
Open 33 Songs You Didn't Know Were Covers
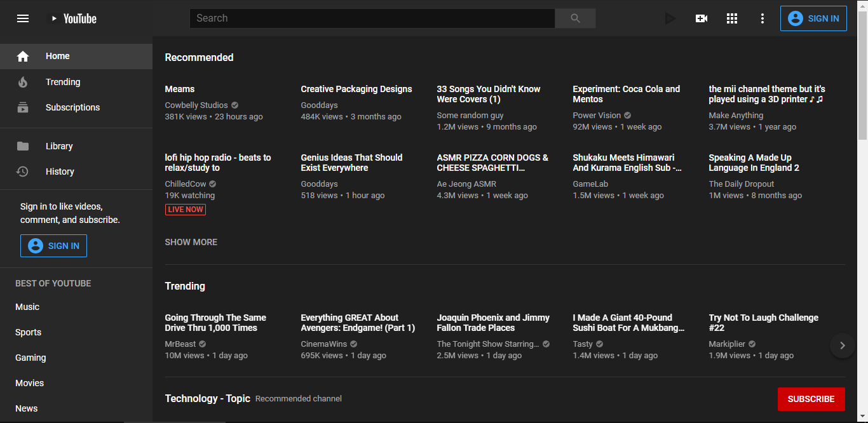click(489, 94)
